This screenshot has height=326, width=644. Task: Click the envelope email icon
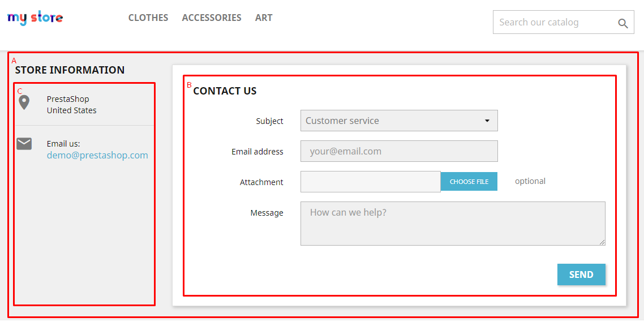tap(24, 144)
